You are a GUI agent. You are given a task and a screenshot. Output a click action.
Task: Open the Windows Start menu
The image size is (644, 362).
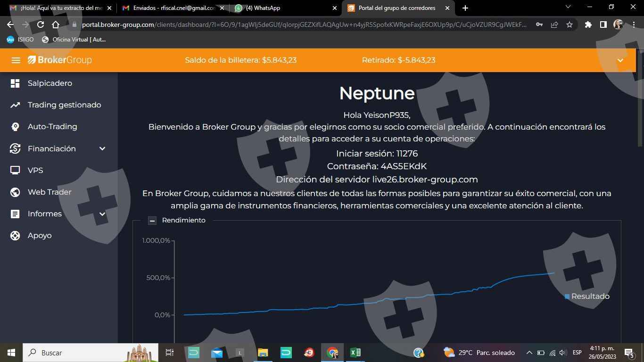[11, 353]
